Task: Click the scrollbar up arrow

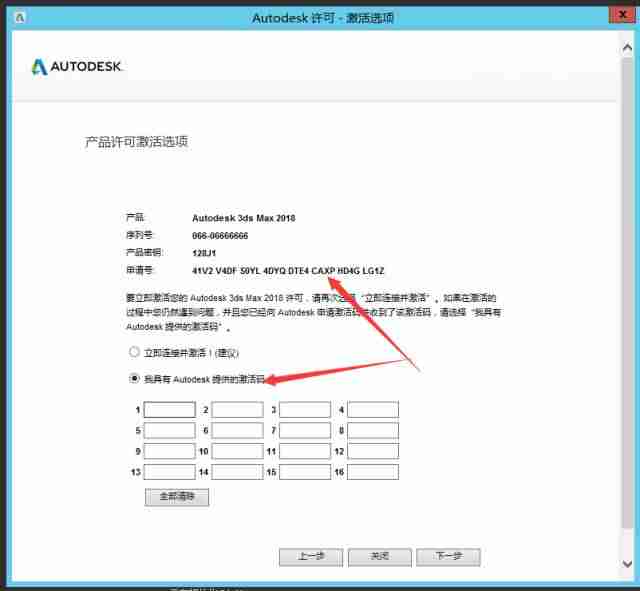Action: pyautogui.click(x=627, y=48)
